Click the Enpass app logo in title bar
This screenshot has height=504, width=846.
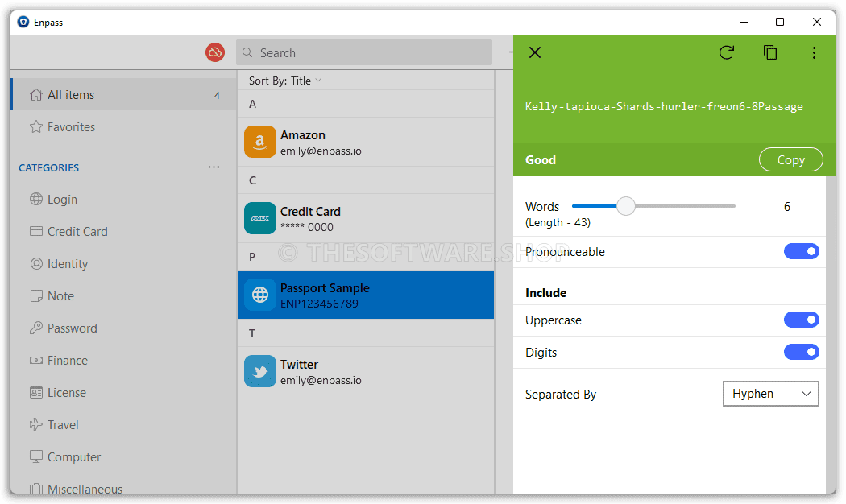point(23,22)
